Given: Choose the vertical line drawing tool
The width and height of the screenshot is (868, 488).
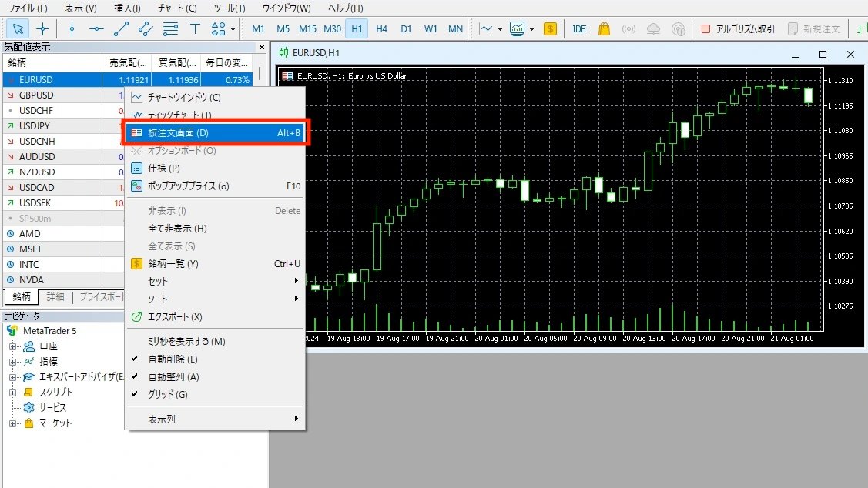Looking at the screenshot, I should click(x=72, y=28).
